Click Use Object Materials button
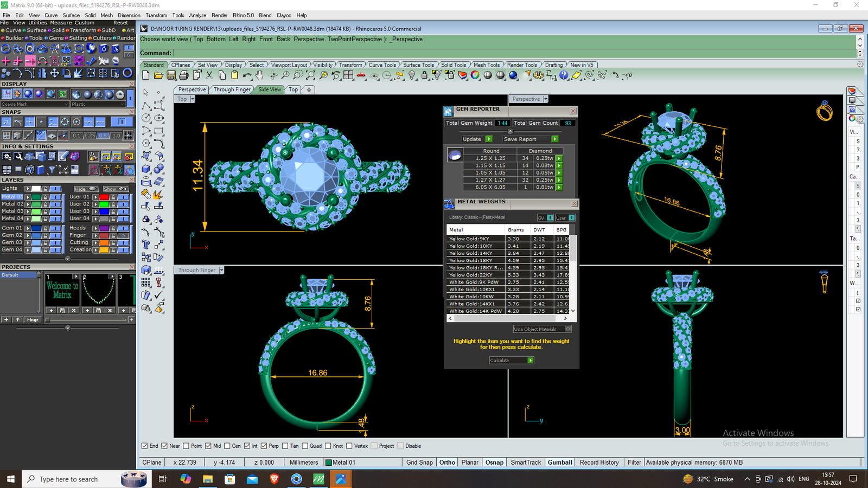Viewport: 868px width, 488px height. coord(542,329)
